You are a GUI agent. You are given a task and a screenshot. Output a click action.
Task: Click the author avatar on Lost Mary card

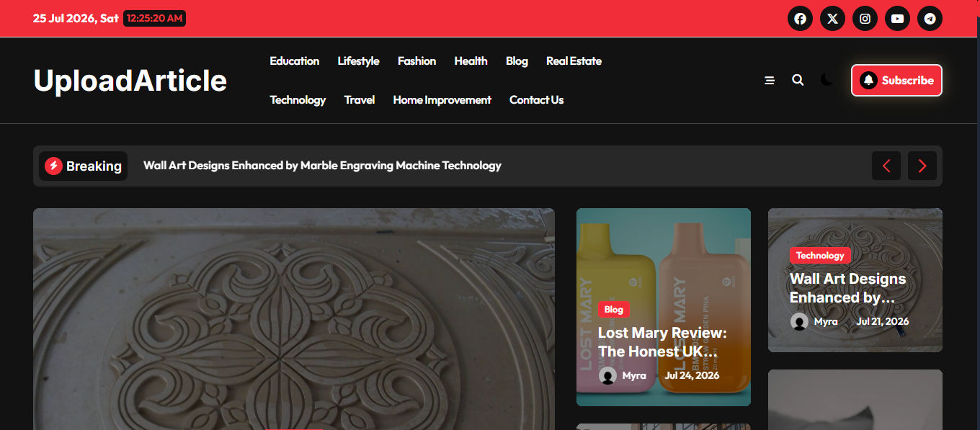coord(607,375)
